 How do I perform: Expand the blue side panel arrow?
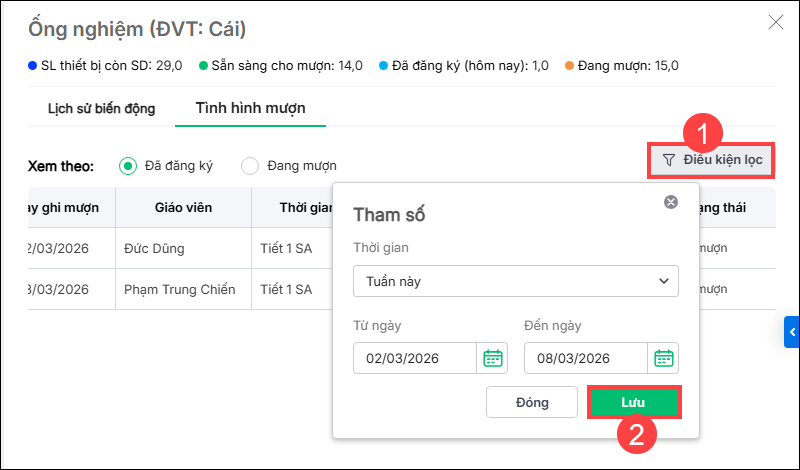pos(792,331)
